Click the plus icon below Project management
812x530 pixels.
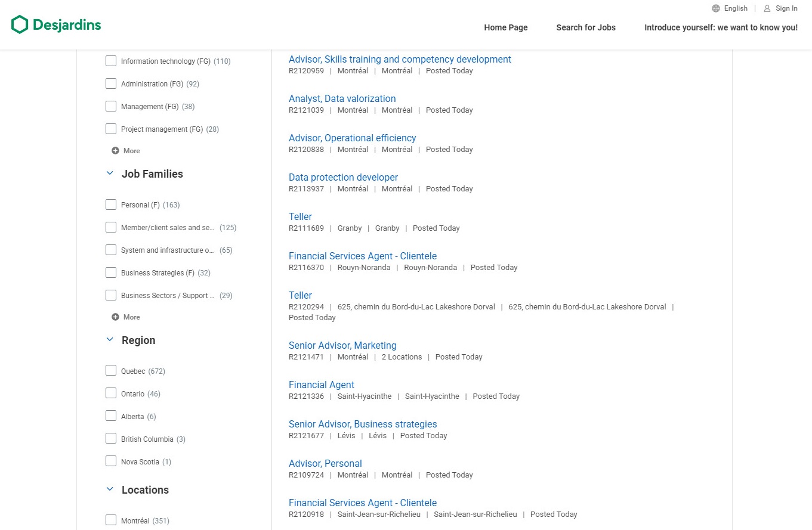116,151
